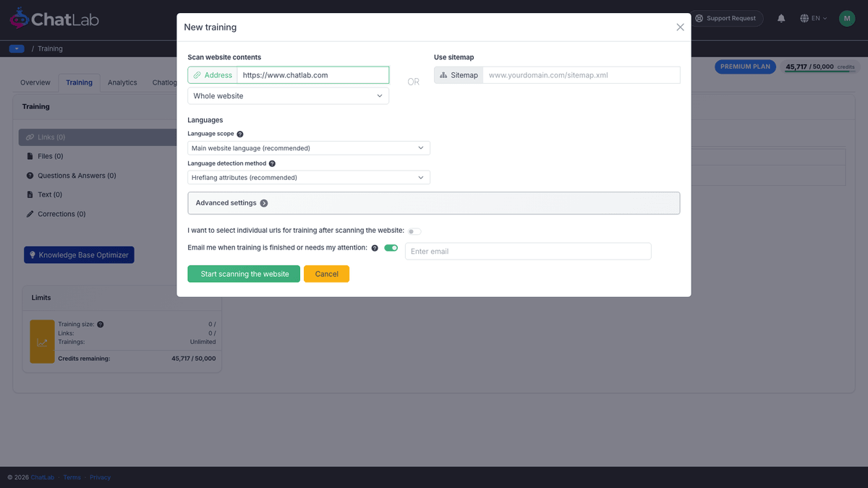Open the ChatLab footer link

[43, 477]
